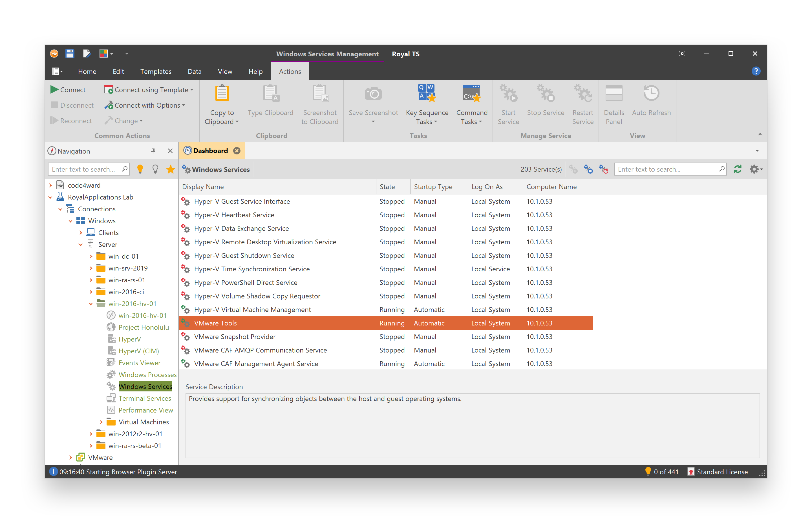812x523 pixels.
Task: Click the Navigation search field
Action: [x=89, y=169]
